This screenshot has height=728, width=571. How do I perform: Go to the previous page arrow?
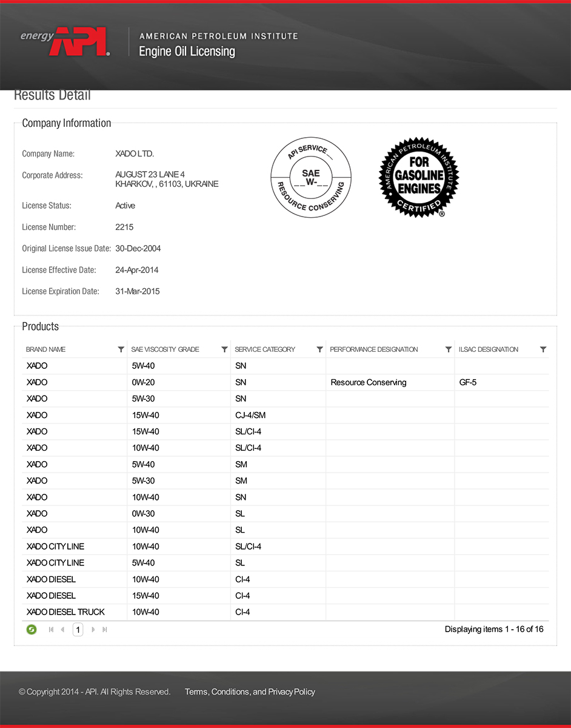(62, 630)
